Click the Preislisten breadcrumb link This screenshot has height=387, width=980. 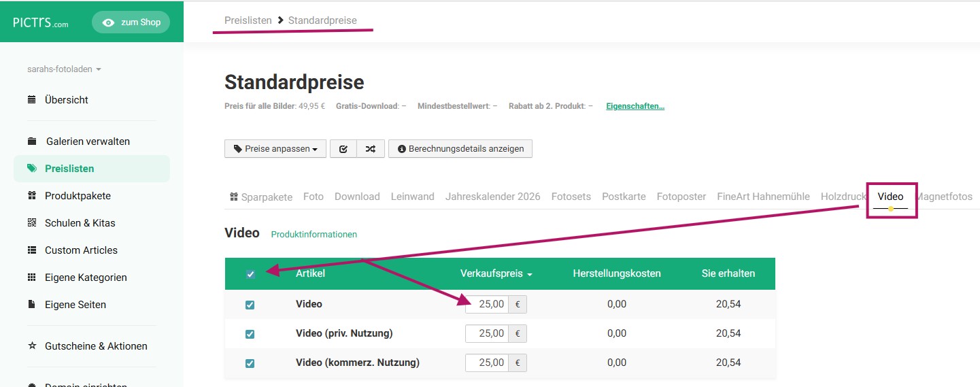coord(248,20)
